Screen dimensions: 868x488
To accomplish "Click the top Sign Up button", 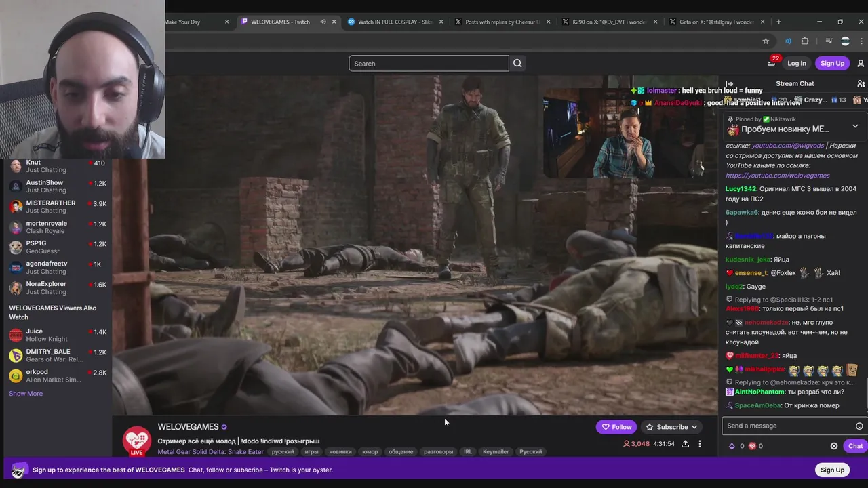I will [x=832, y=63].
